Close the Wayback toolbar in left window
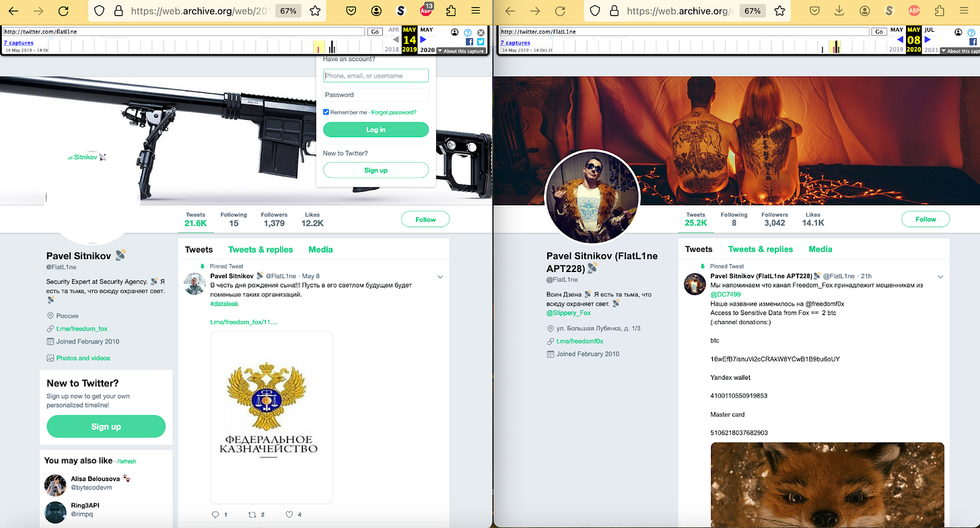 (481, 32)
